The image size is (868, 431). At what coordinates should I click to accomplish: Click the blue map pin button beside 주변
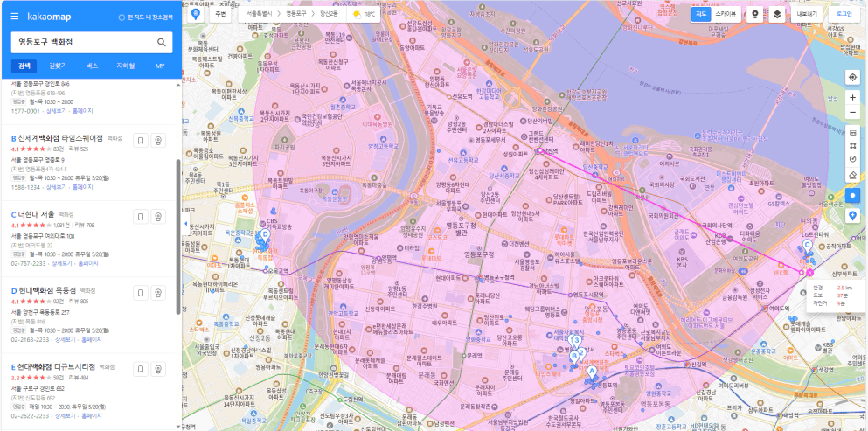[x=195, y=14]
